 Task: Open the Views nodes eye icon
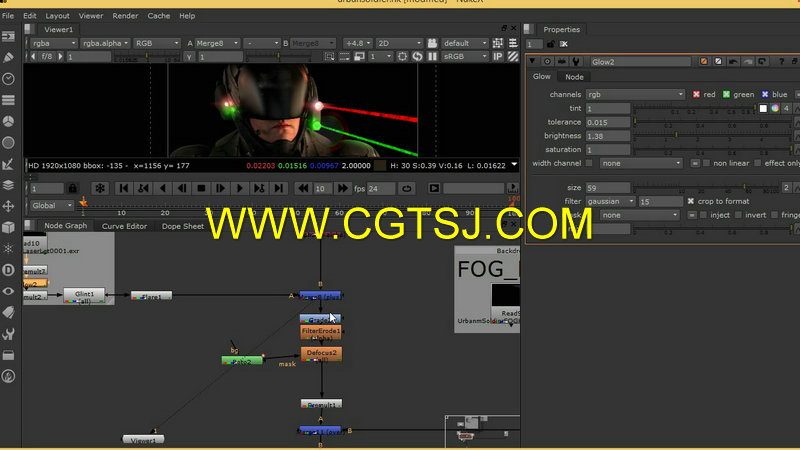click(8, 291)
